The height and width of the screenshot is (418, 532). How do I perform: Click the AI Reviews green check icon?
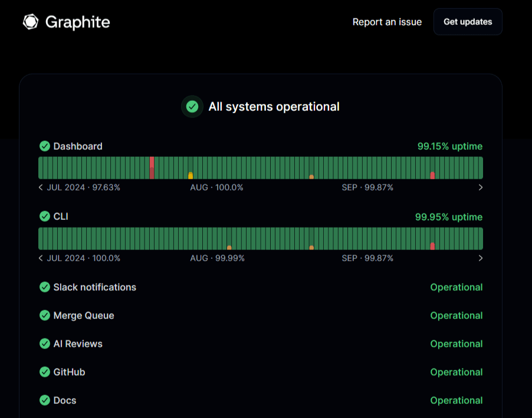(45, 344)
